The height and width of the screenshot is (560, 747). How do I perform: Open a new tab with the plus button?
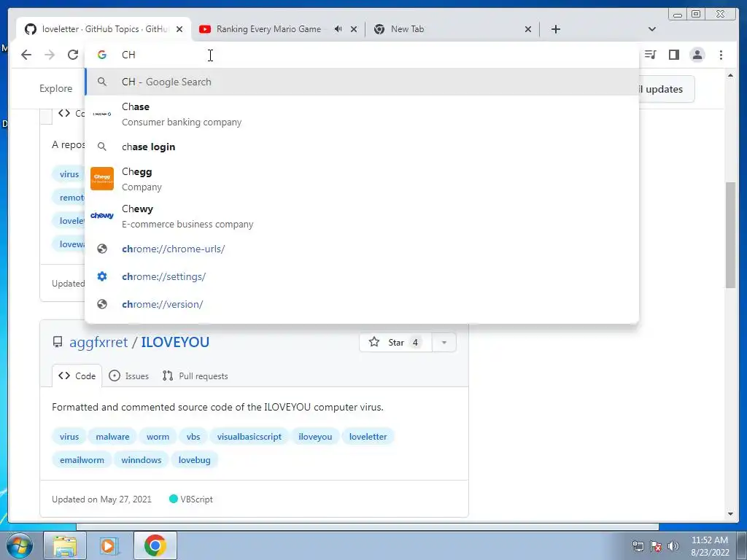tap(555, 29)
